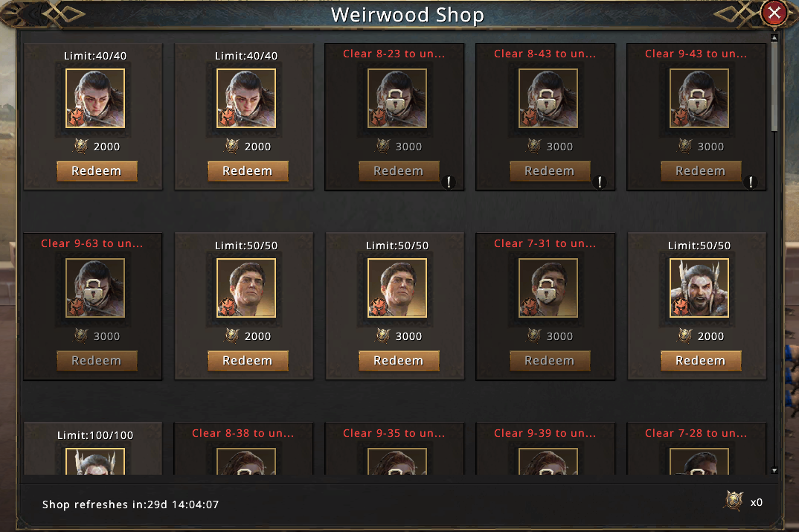Click Redeem on the Clear 9-43 locked item

pyautogui.click(x=701, y=170)
